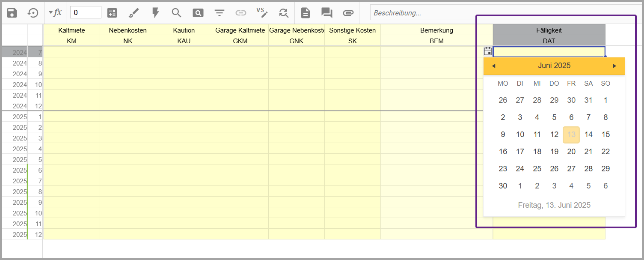Click the magnifying glass search icon
This screenshot has height=260, width=644.
176,13
